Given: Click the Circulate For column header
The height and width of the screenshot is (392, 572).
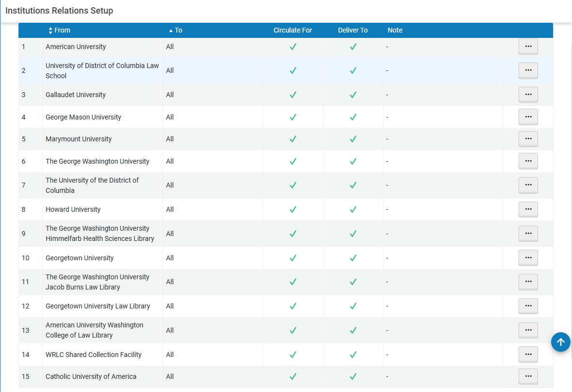Looking at the screenshot, I should pyautogui.click(x=293, y=30).
